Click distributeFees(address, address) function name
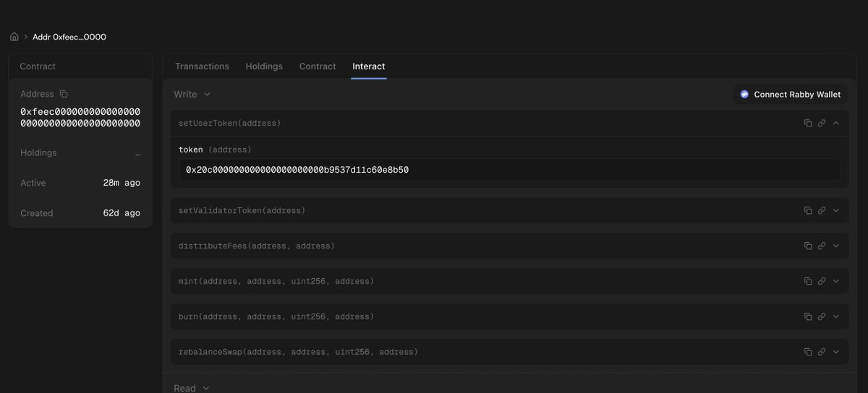This screenshot has height=393, width=868. tap(257, 246)
